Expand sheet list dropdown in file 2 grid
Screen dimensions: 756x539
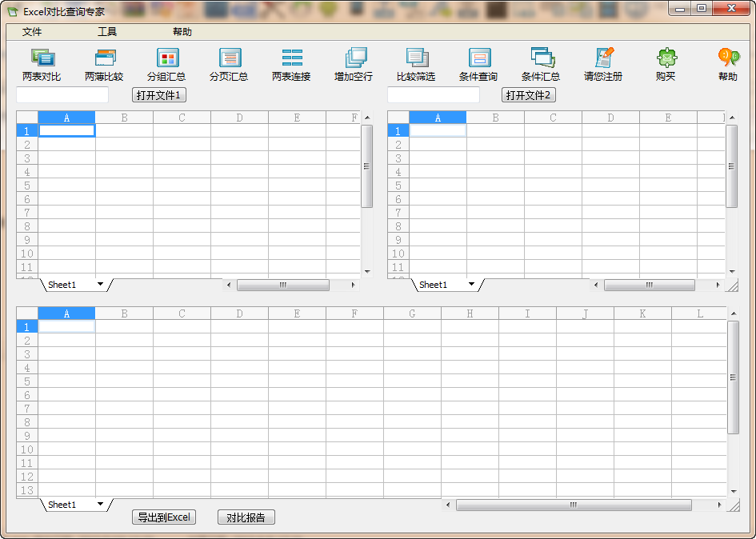471,284
